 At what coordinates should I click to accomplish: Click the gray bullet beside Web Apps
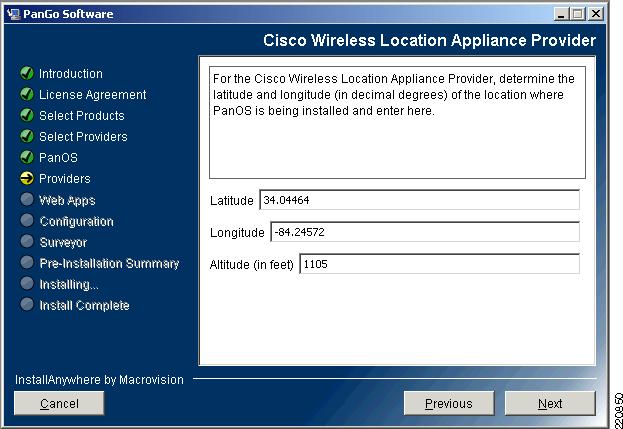tap(27, 199)
